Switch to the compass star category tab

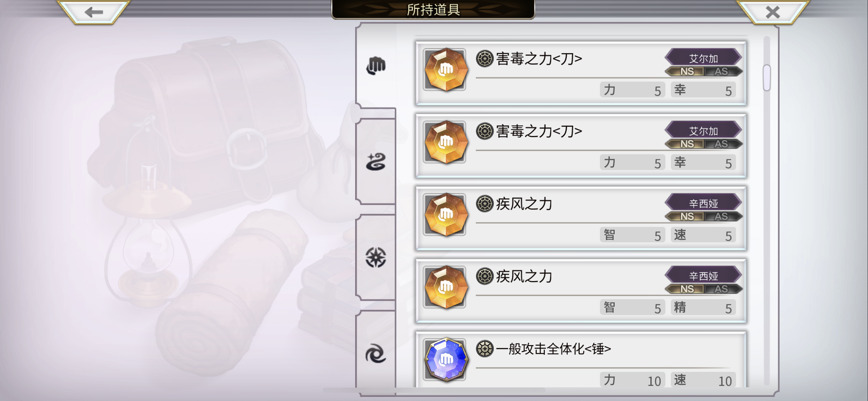click(x=376, y=257)
